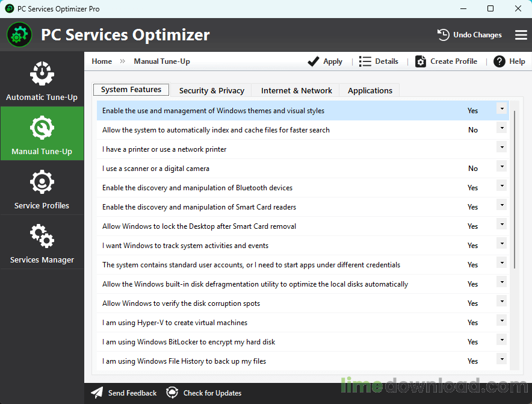The image size is (532, 404).
Task: Undo Changes via the history icon
Action: pyautogui.click(x=469, y=35)
